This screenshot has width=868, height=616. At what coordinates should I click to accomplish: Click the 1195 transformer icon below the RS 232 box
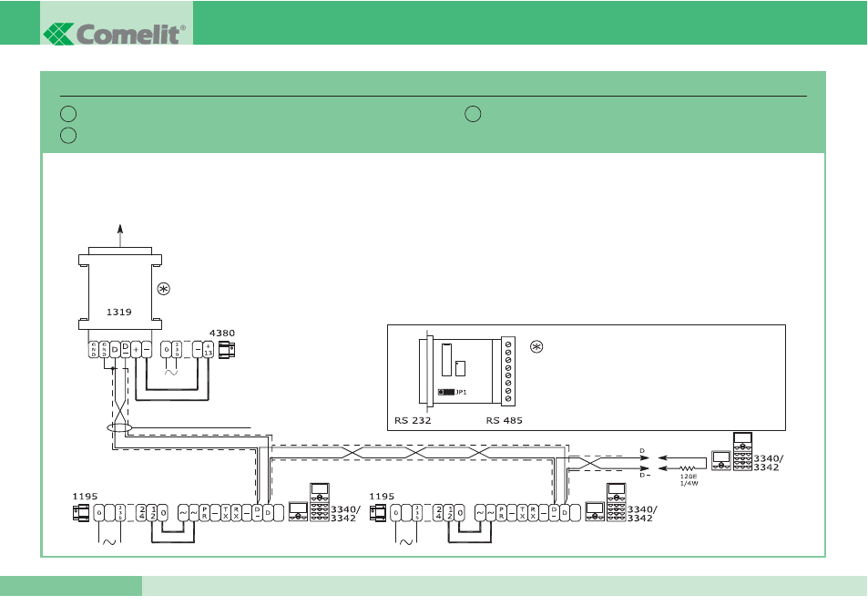pyautogui.click(x=378, y=514)
